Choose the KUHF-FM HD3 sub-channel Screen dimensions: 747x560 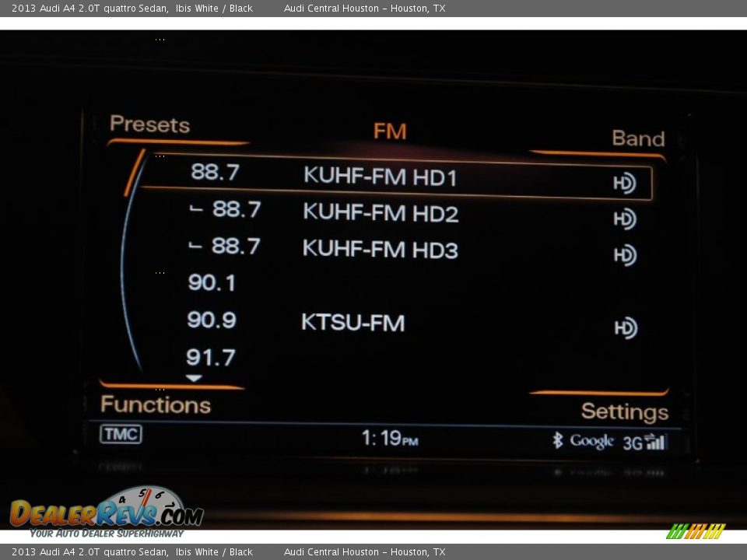pyautogui.click(x=380, y=249)
